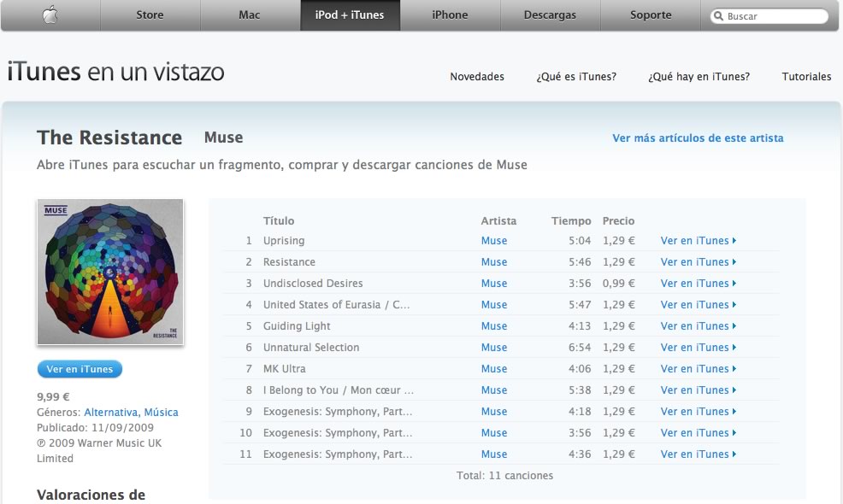Image resolution: width=843 pixels, height=504 pixels.
Task: Open the ¿Qué es iTunes? link
Action: coord(576,77)
